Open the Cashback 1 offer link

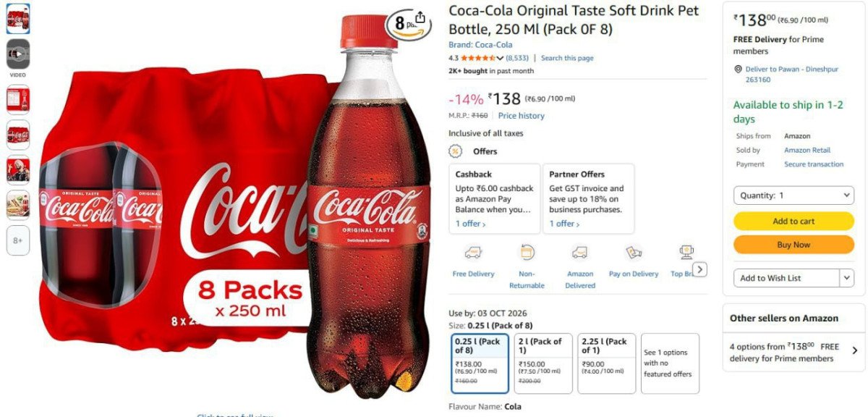tap(470, 224)
